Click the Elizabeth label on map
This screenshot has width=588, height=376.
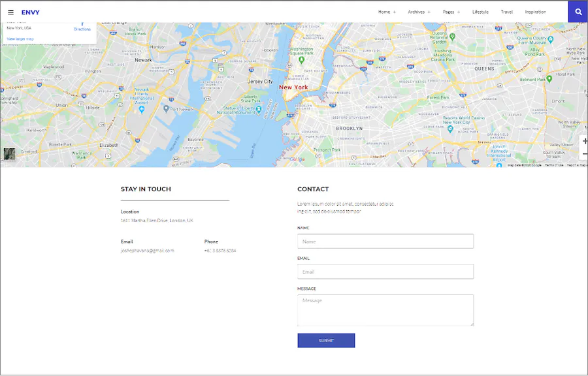tap(108, 145)
